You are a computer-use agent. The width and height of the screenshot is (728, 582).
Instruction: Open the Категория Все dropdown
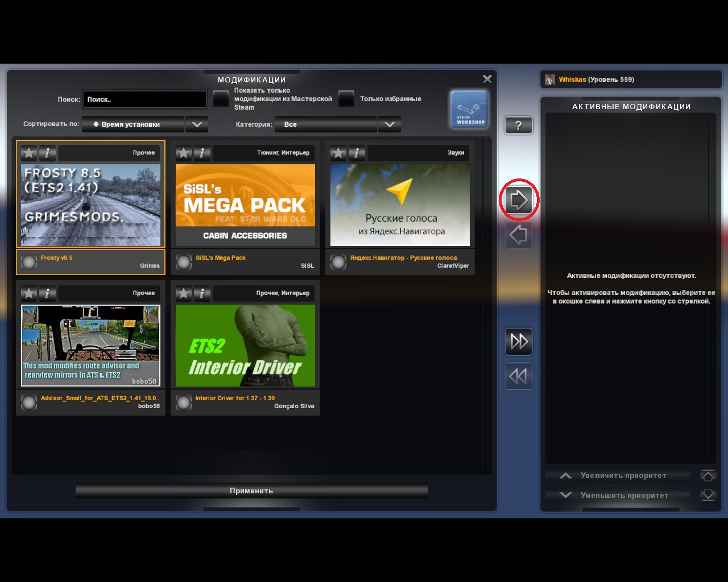[326, 124]
